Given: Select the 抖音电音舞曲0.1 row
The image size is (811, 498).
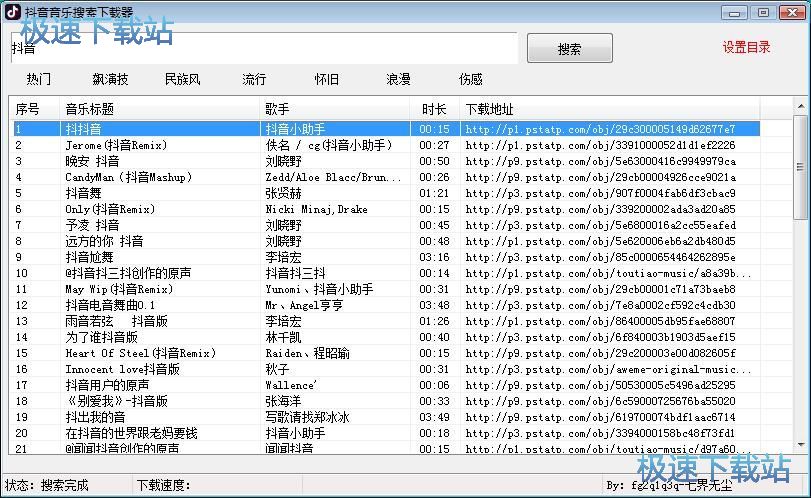Looking at the screenshot, I should point(387,305).
